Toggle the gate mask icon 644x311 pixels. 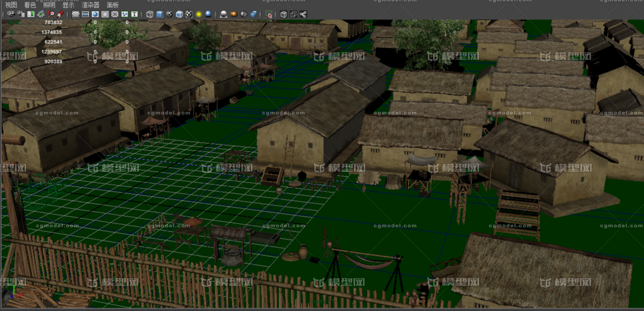(105, 14)
